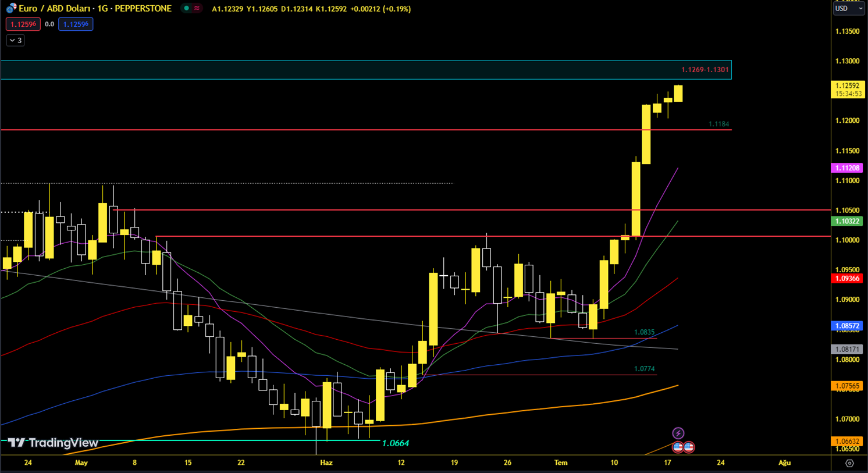
Task: Click the 1.0774 level label
Action: point(644,369)
